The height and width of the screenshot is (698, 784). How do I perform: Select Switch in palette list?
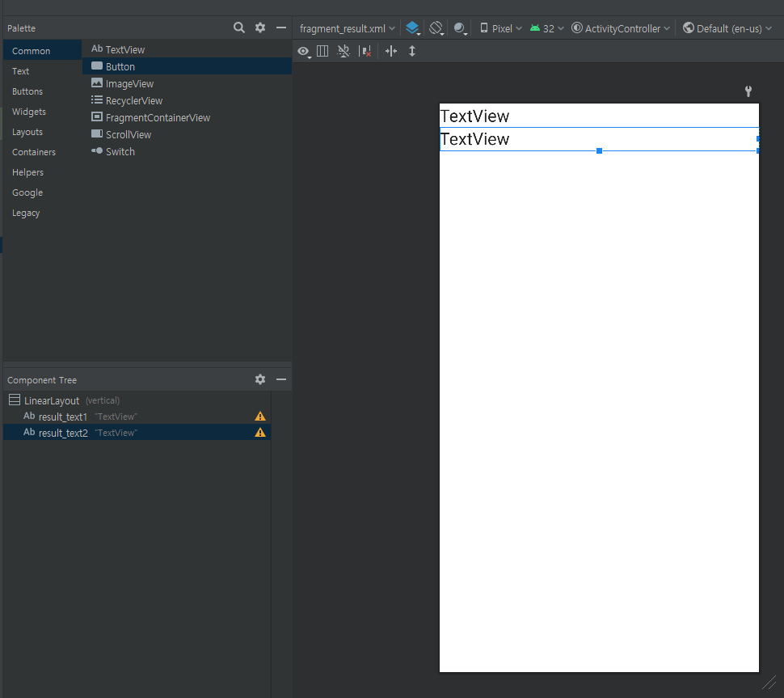click(x=187, y=151)
